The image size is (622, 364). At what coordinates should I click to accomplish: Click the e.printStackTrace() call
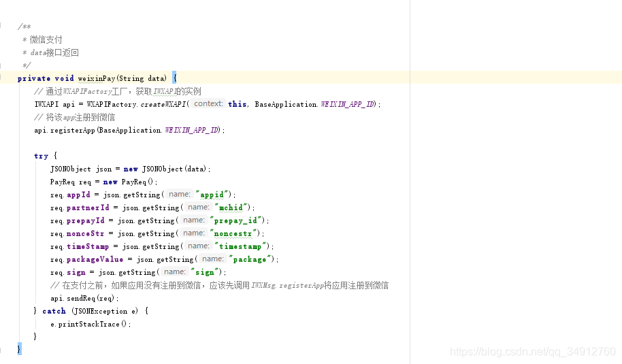click(88, 324)
